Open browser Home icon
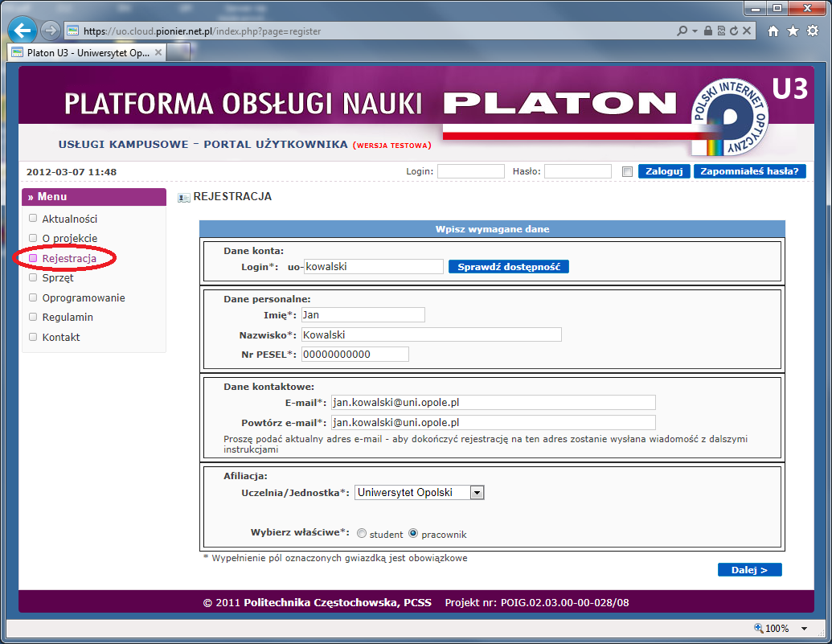The width and height of the screenshot is (832, 644). [x=773, y=31]
